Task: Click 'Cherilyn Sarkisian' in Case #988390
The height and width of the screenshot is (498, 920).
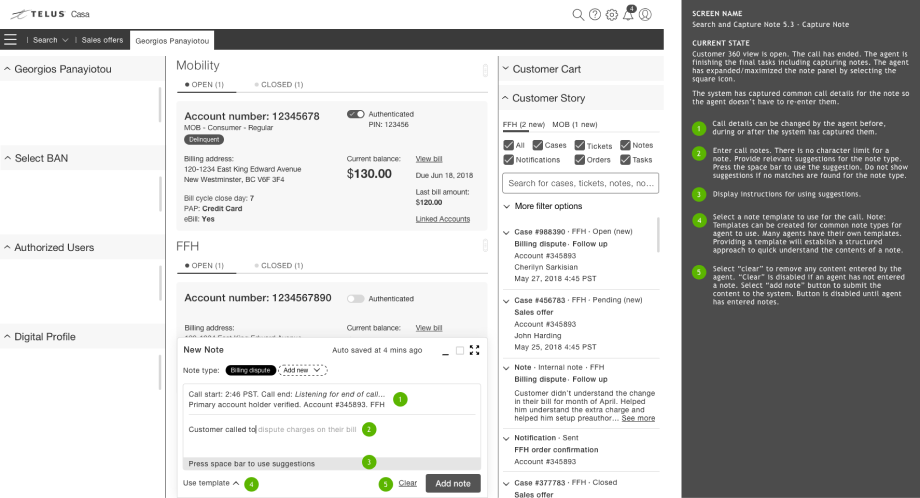Action: 546,267
